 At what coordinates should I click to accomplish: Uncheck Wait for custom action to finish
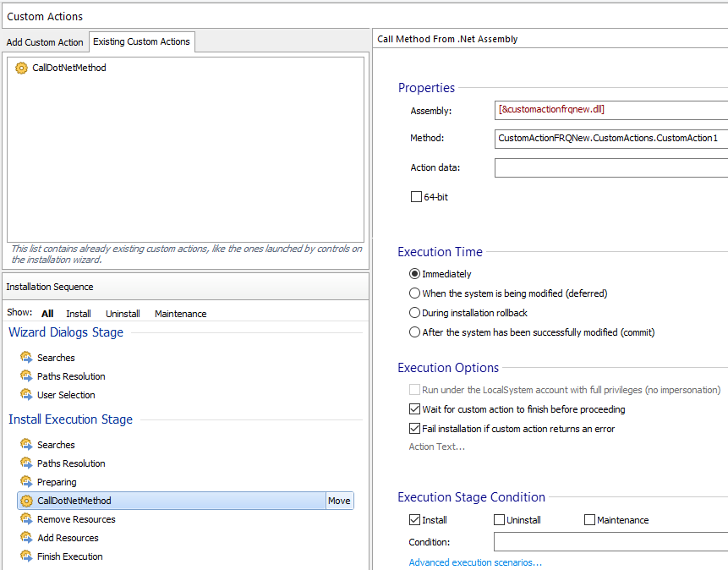pos(415,409)
